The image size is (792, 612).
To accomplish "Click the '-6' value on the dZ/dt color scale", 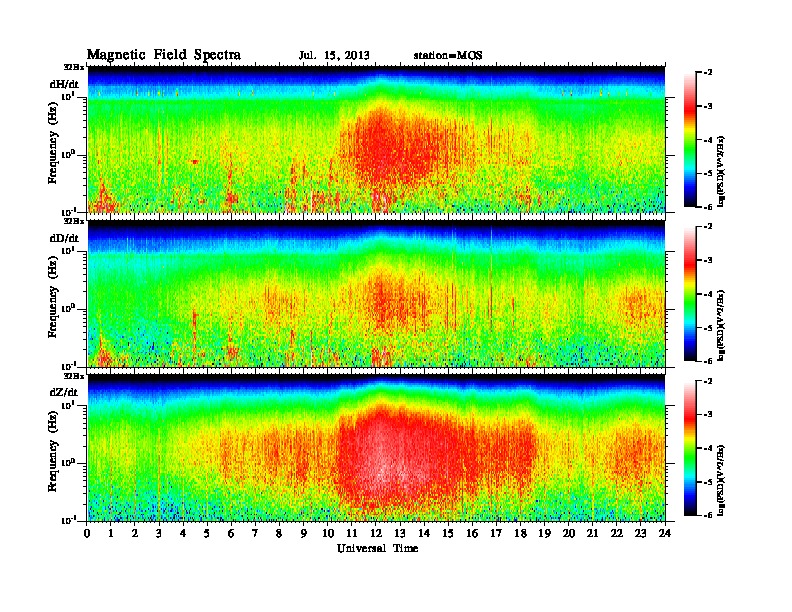I will click(x=708, y=515).
